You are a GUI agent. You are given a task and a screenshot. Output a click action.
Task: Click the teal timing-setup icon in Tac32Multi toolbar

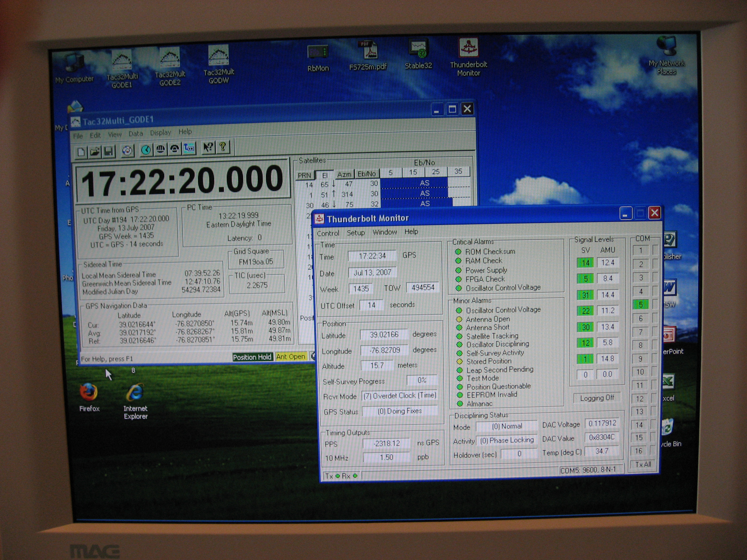click(x=189, y=148)
